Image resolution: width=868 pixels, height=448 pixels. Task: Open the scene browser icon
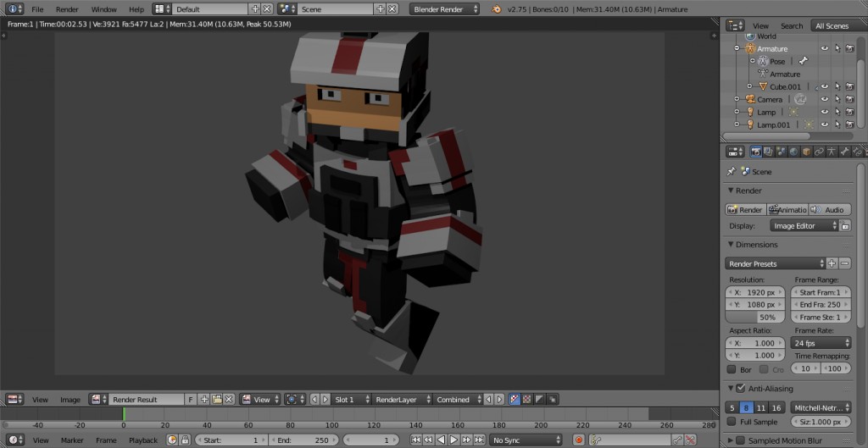coord(287,9)
